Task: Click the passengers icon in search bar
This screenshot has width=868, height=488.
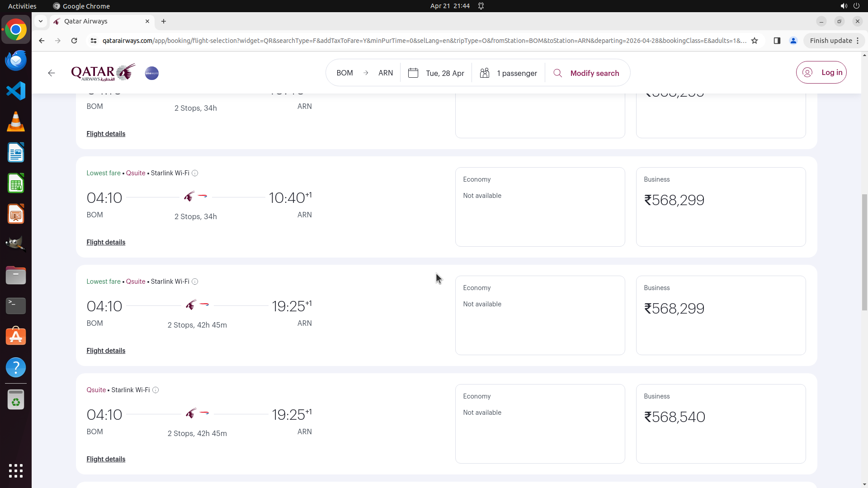Action: click(485, 73)
